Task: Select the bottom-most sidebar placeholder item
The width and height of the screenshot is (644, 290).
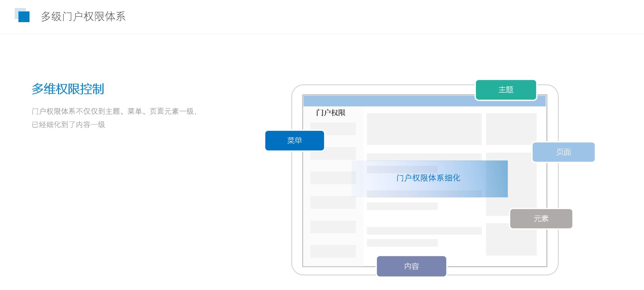Action: [x=333, y=251]
